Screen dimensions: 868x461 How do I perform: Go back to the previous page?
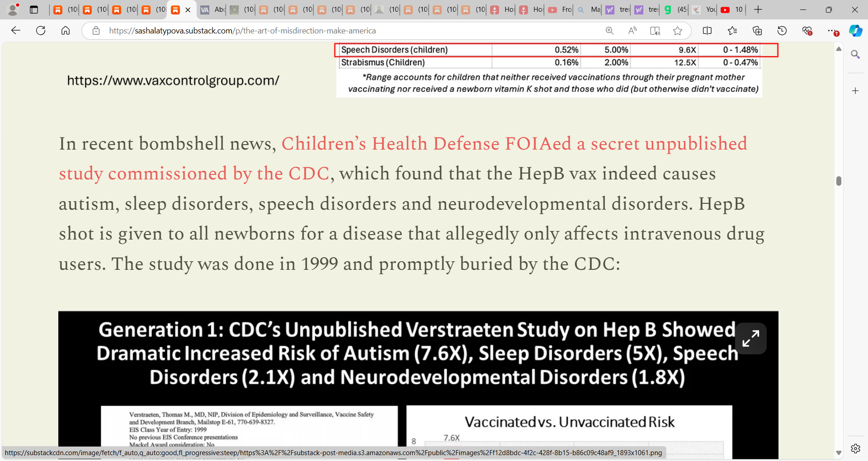(16, 30)
